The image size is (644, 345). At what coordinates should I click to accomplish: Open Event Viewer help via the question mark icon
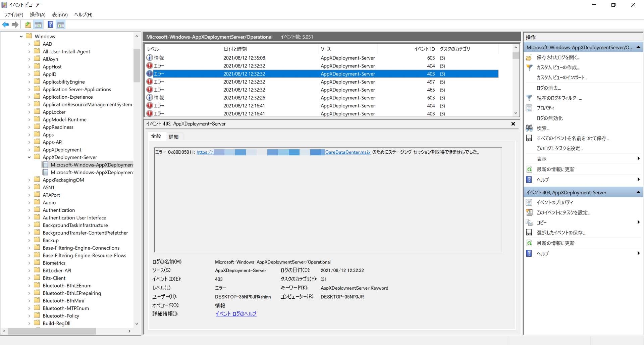click(50, 24)
